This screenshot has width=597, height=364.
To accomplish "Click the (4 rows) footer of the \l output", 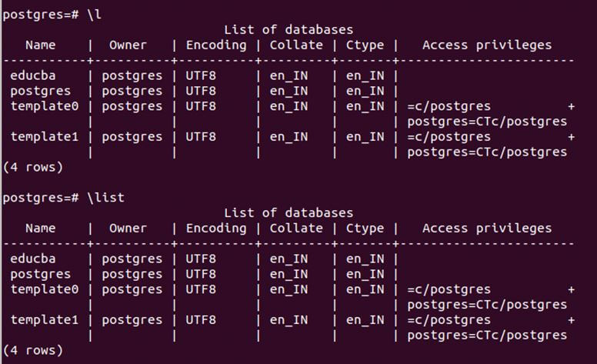I will pyautogui.click(x=33, y=167).
